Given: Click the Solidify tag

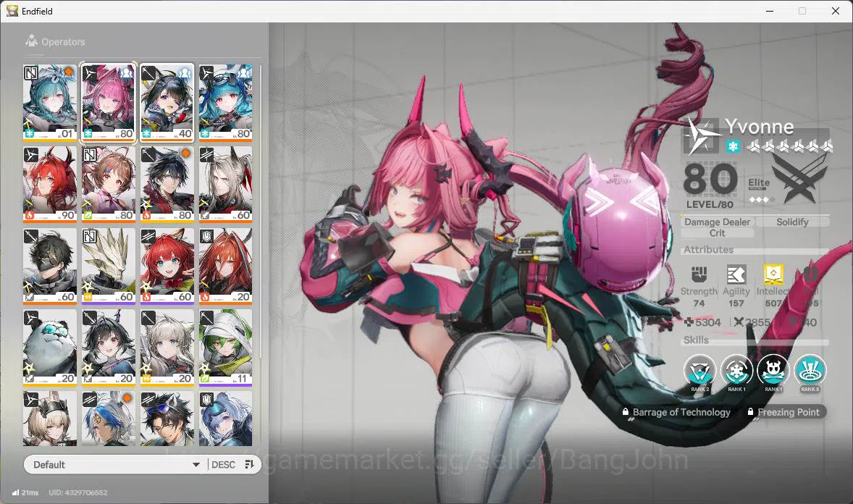Looking at the screenshot, I should click(x=792, y=222).
